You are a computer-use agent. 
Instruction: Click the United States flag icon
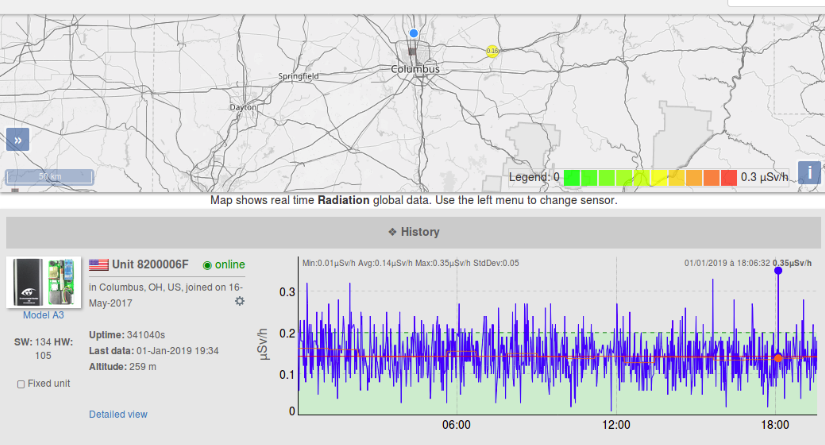(99, 265)
